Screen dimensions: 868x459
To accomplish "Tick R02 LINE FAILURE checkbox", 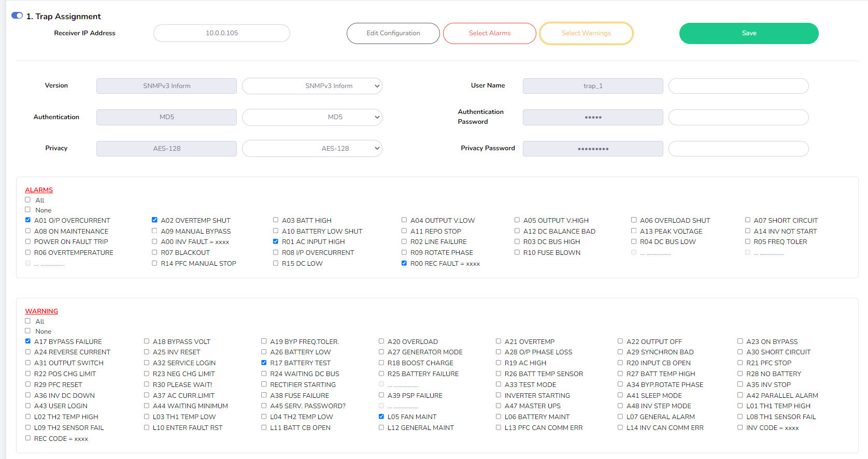I will [404, 241].
